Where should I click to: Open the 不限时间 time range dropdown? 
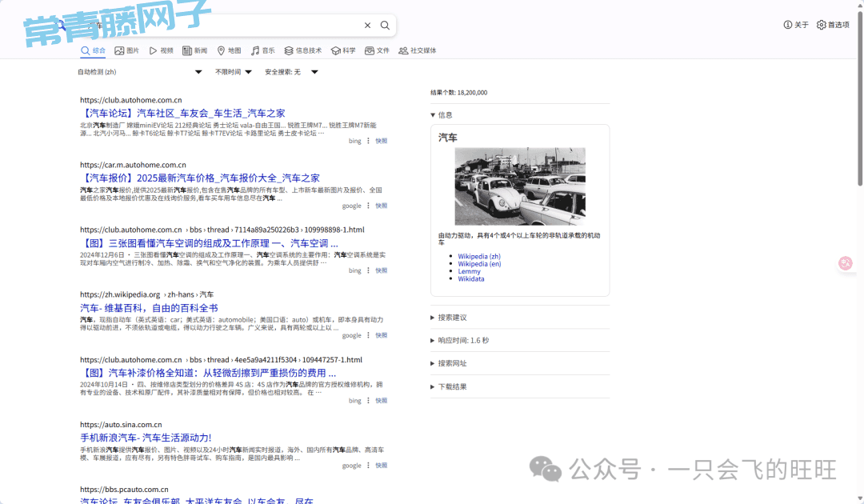pos(234,72)
